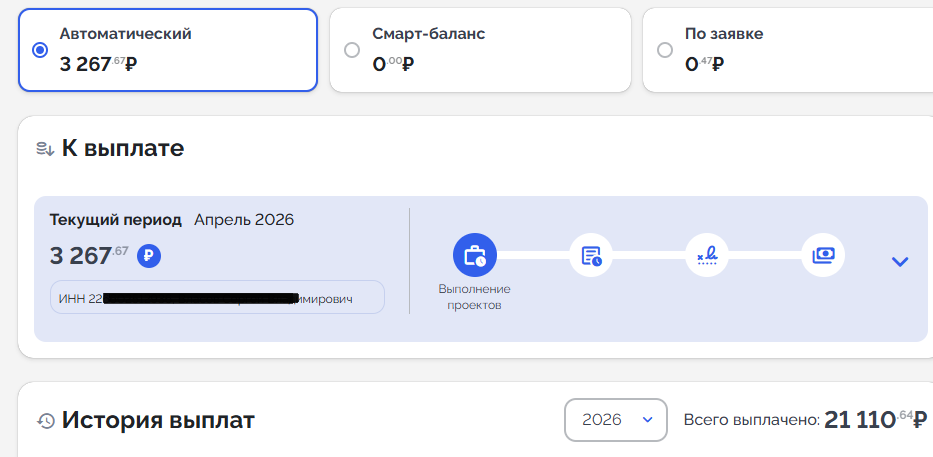This screenshot has width=933, height=457.
Task: Click the coins icon beside К выплате
Action: (45, 149)
